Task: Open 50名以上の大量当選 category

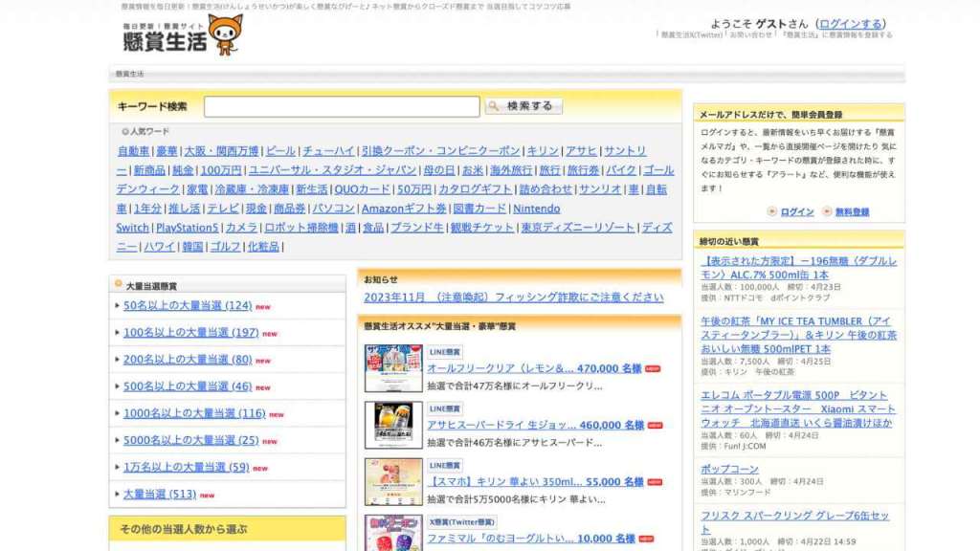Action: pyautogui.click(x=188, y=306)
